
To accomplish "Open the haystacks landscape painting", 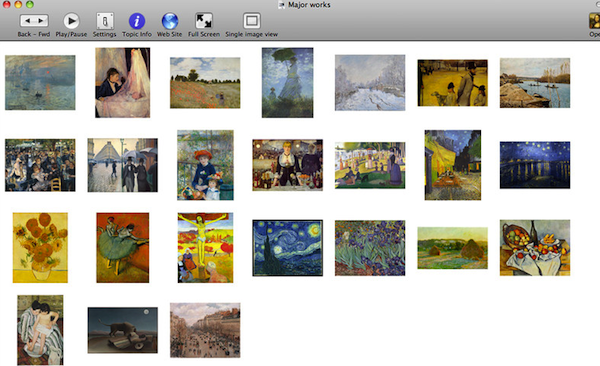I will click(x=452, y=248).
